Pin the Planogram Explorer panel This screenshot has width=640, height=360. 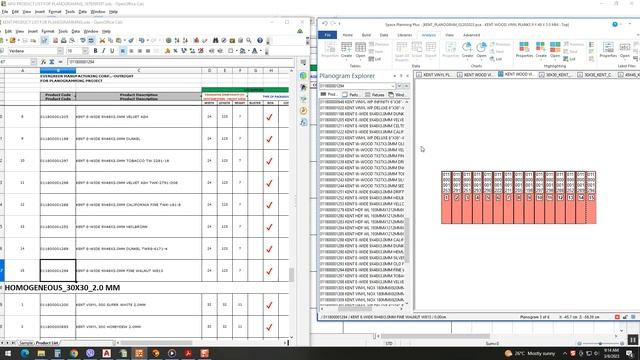tap(401, 76)
